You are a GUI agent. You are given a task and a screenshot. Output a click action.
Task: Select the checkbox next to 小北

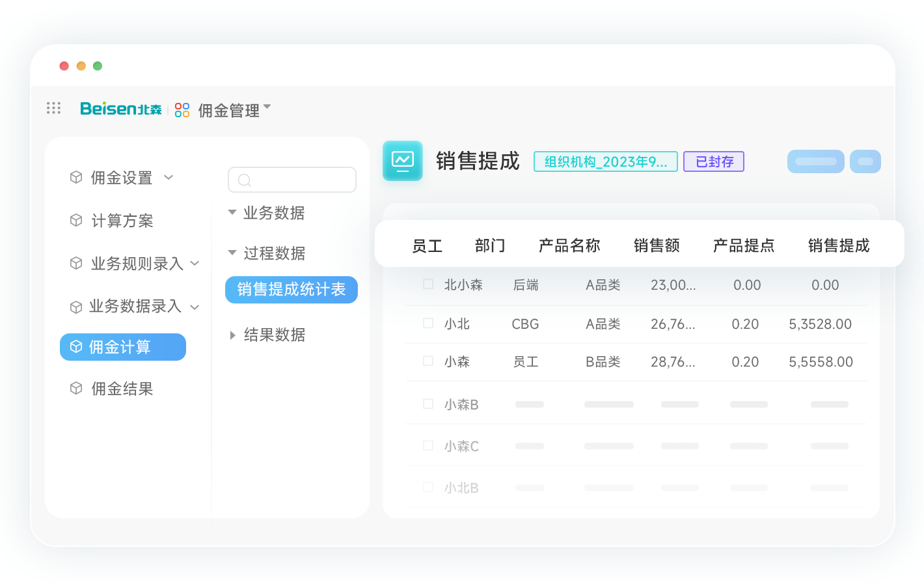pos(428,324)
